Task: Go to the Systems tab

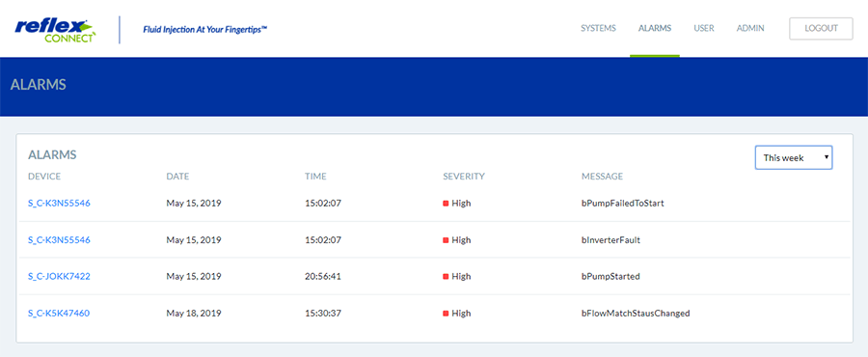Action: tap(598, 28)
